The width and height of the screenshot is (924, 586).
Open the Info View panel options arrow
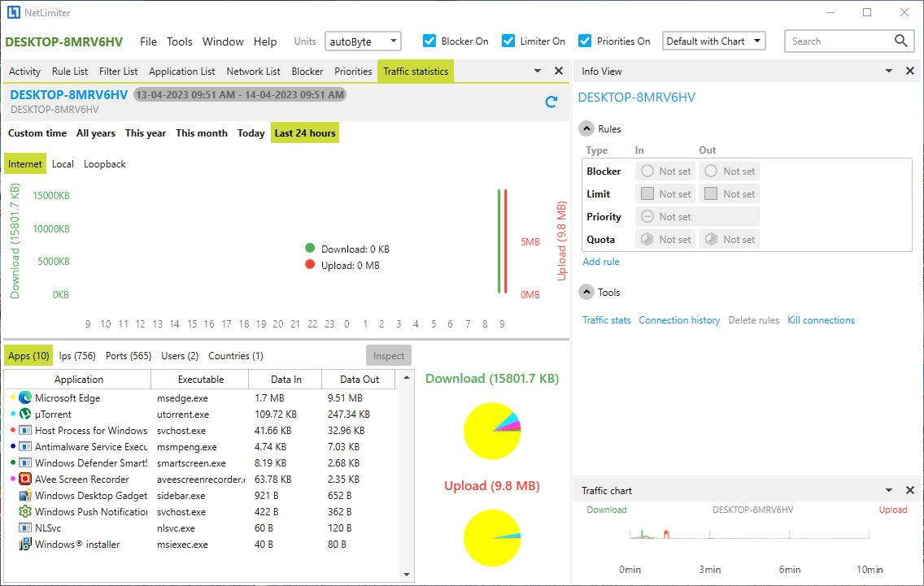(x=889, y=71)
